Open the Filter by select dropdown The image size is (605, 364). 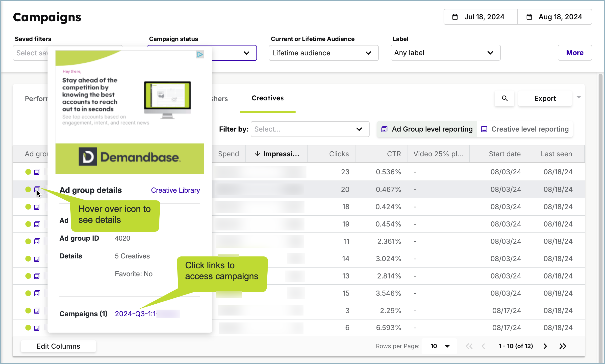(x=310, y=129)
